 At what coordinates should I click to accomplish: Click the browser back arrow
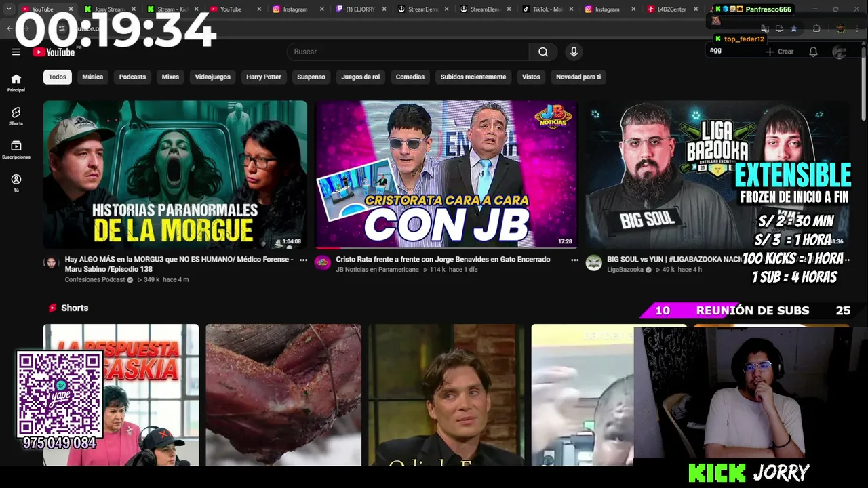9,28
